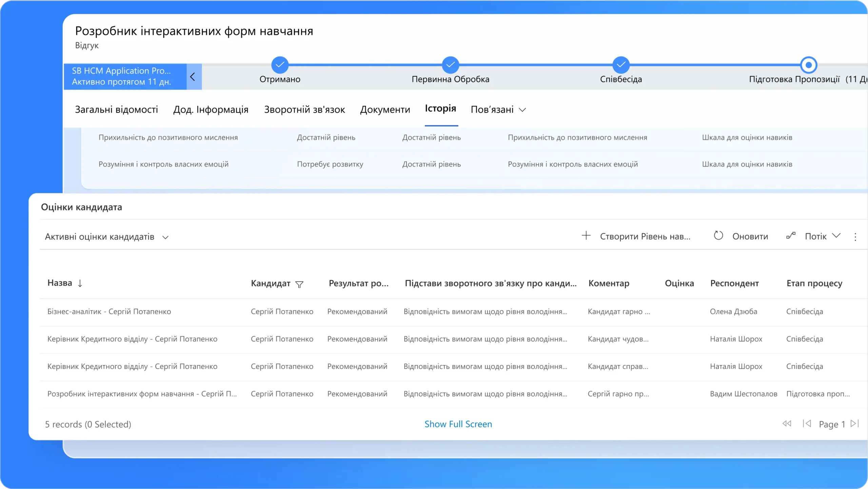Screen dimensions: 868x489
Task: Collapse the business process flow chevron
Action: 193,77
